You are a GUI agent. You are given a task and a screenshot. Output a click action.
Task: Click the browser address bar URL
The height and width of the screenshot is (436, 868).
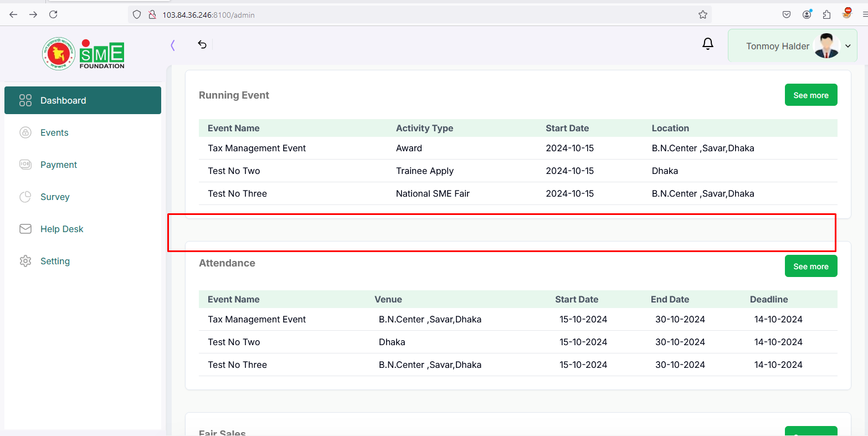208,15
